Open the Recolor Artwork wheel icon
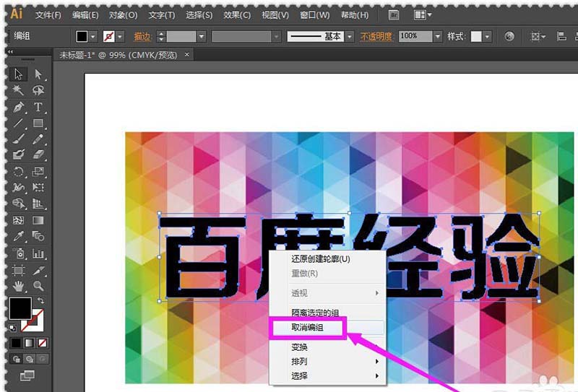578x392 pixels. [509, 36]
